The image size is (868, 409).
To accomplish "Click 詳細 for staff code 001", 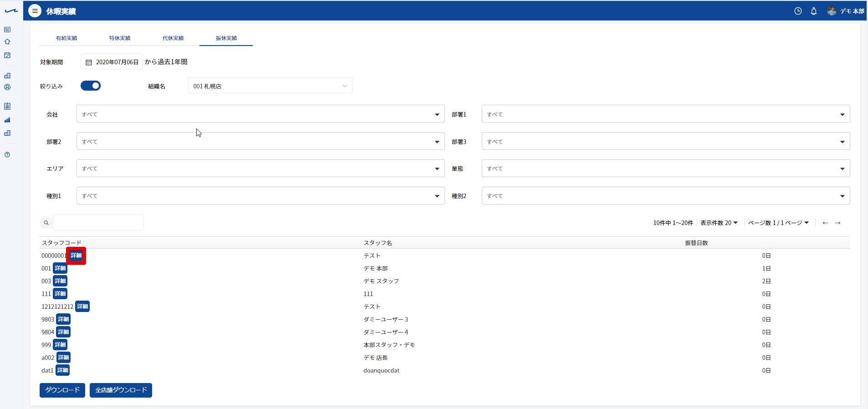I will tap(60, 268).
